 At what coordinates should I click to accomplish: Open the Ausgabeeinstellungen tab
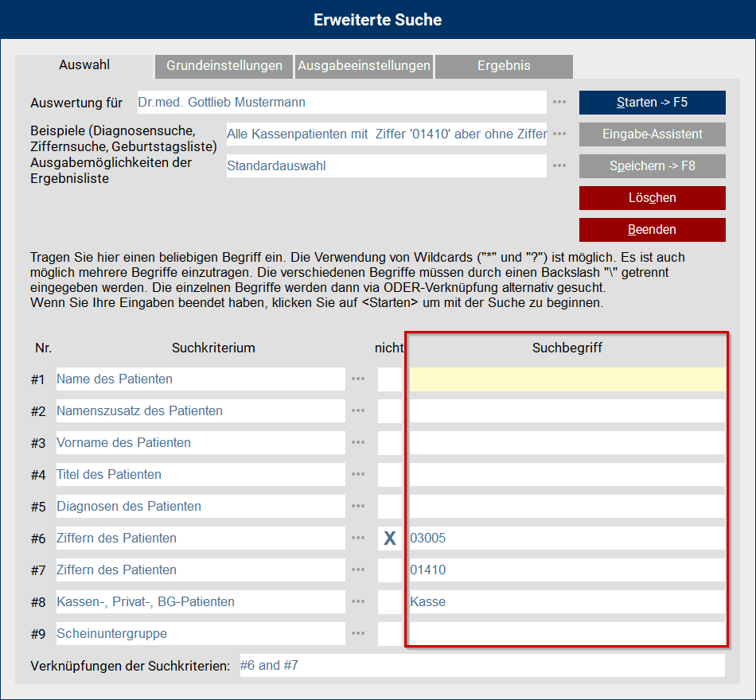tap(364, 66)
